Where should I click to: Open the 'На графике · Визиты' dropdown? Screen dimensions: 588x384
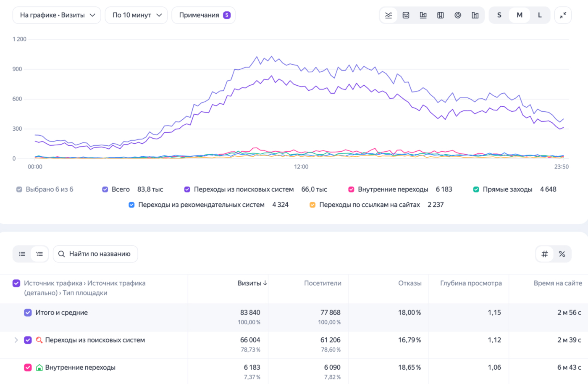pyautogui.click(x=57, y=15)
